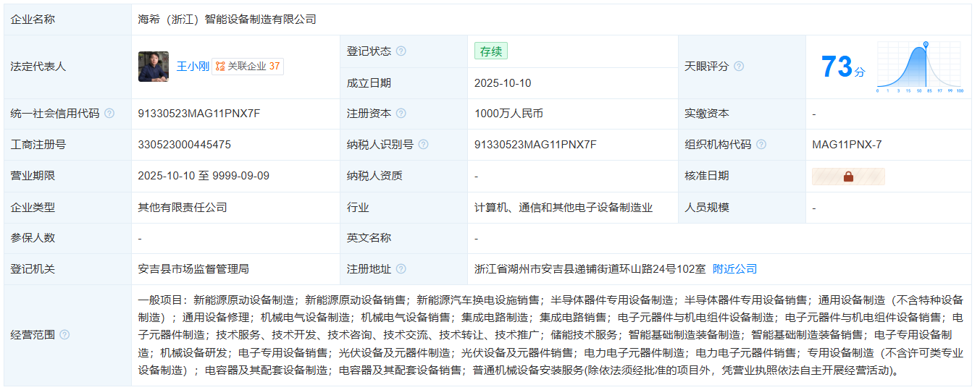Open the help icon next to 注册地址
The width and height of the screenshot is (980, 390).
(x=401, y=269)
